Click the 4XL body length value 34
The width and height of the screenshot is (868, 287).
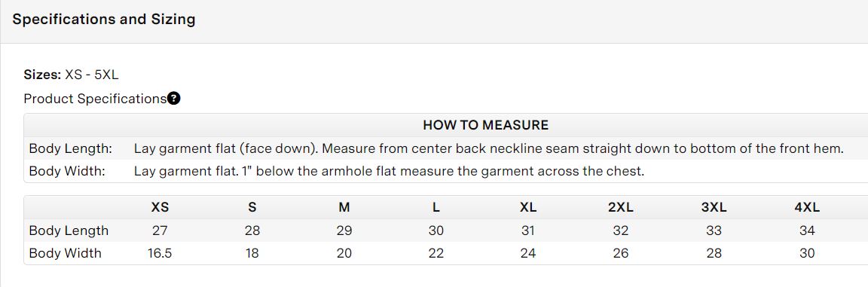[807, 231]
